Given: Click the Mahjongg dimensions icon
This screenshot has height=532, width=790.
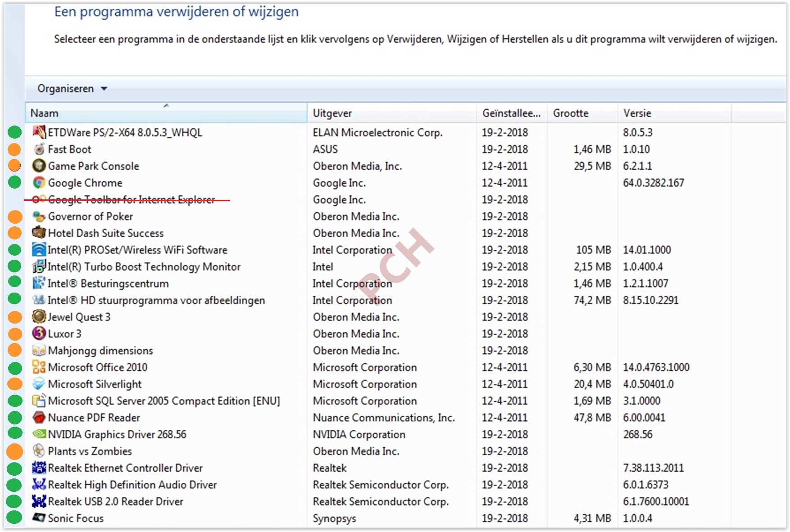Looking at the screenshot, I should tap(39, 350).
